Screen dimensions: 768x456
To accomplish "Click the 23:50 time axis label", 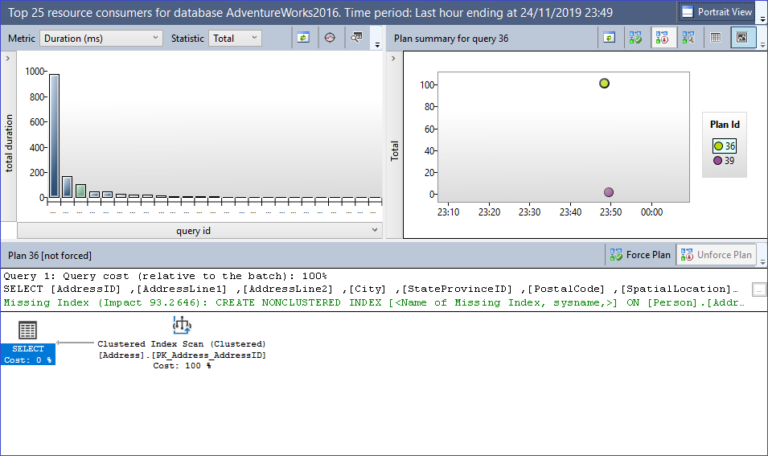I will click(x=610, y=212).
